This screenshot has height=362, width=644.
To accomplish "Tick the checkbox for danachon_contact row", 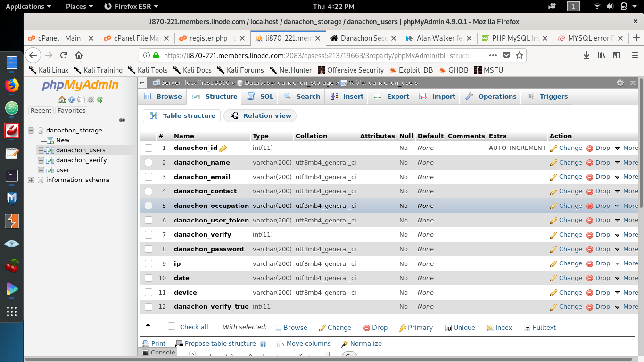I will click(x=149, y=191).
